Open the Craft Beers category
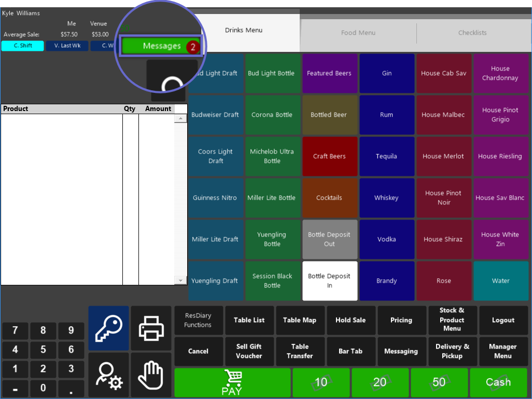Viewport: 532px width, 399px height. coord(329,156)
